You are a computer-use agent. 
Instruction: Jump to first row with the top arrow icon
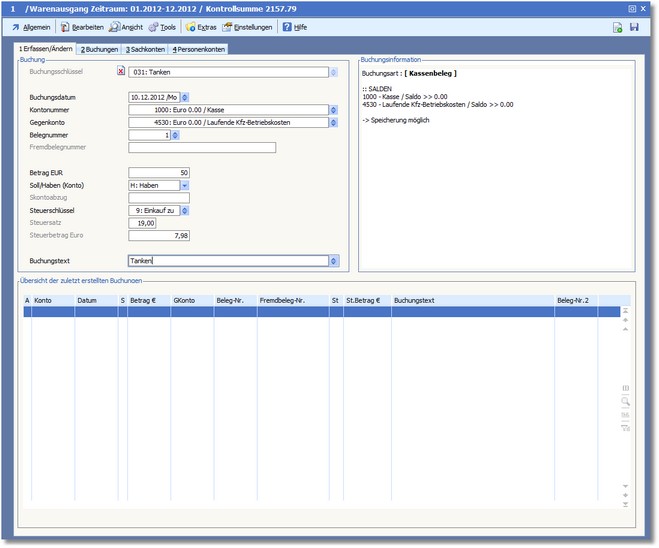[626, 311]
